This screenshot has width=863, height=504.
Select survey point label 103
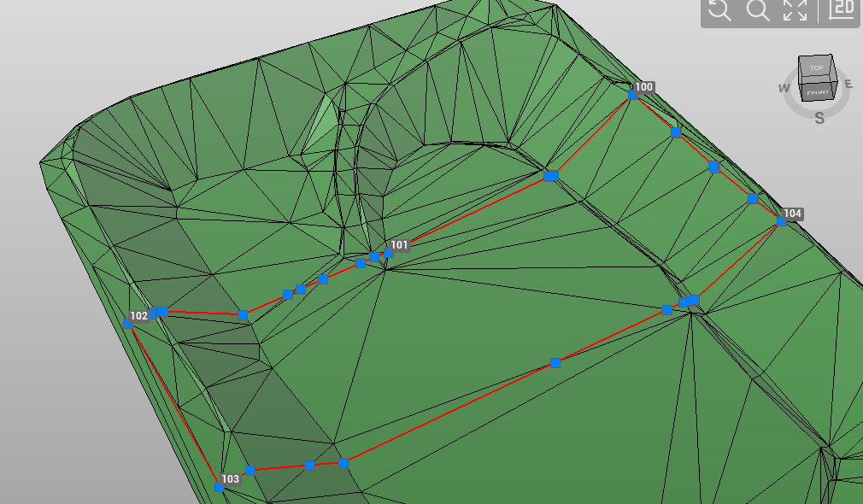pyautogui.click(x=229, y=479)
